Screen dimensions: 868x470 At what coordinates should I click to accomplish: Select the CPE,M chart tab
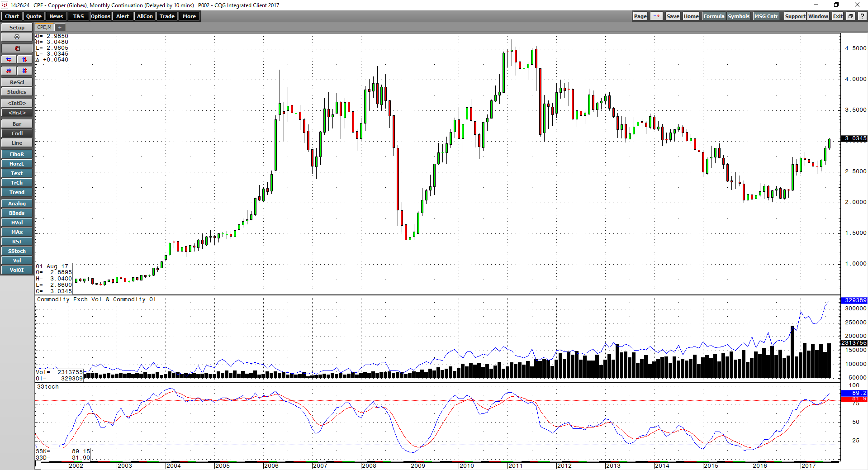point(43,27)
